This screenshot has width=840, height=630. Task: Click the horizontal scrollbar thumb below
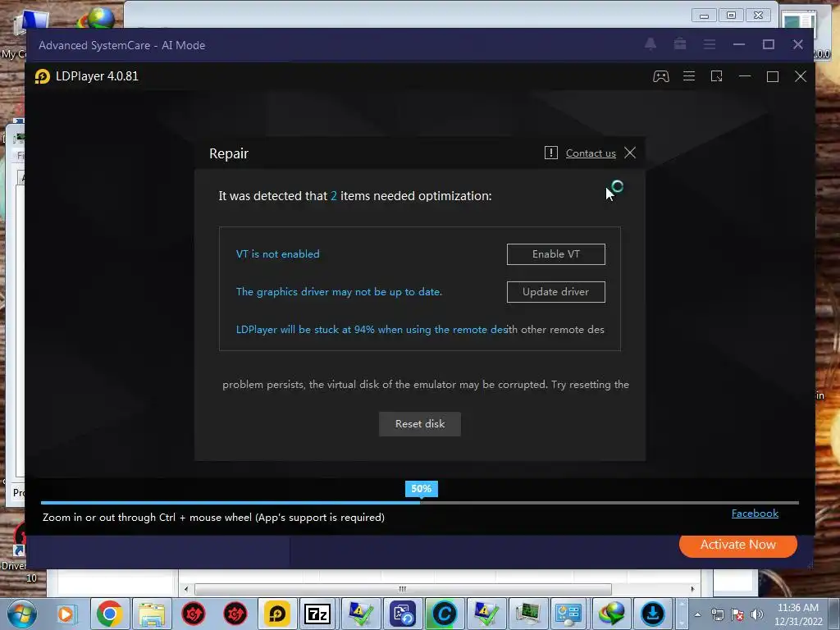403,589
